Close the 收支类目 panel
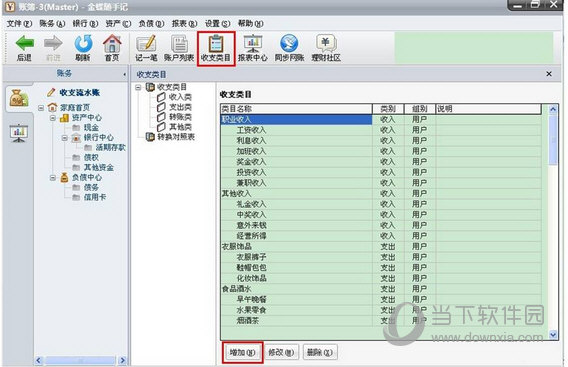The image size is (568, 367). pos(549,74)
